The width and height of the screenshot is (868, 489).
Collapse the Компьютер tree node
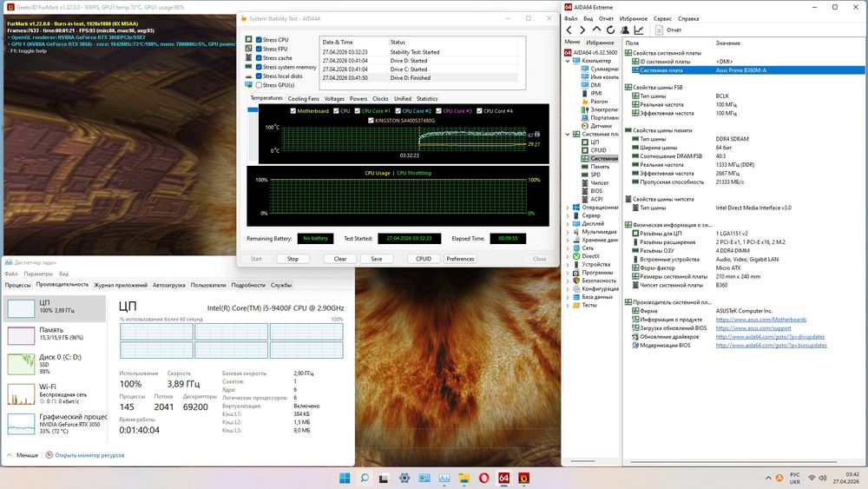pyautogui.click(x=568, y=61)
